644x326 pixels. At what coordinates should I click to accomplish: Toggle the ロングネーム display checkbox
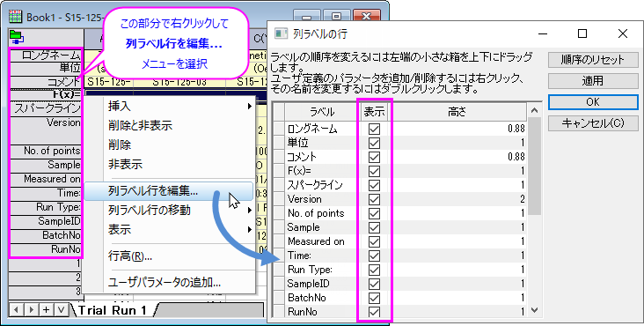click(x=374, y=130)
